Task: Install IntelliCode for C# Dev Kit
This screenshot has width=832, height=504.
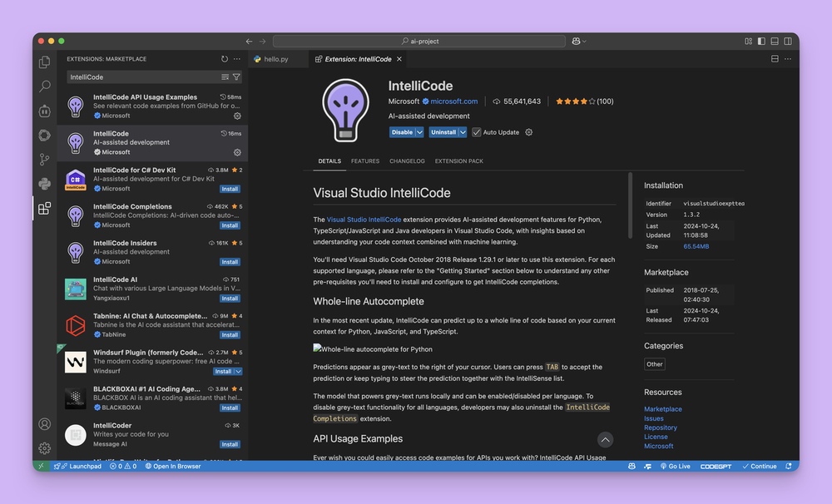Action: tap(230, 189)
